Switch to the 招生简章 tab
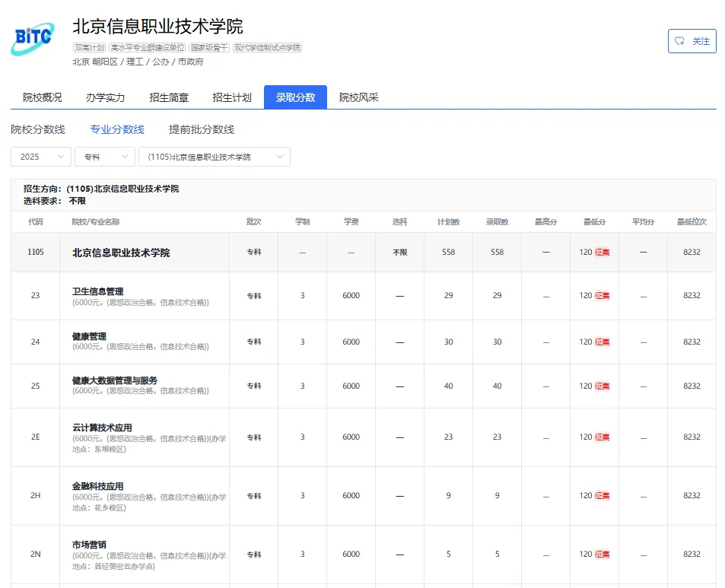This screenshot has height=588, width=725. pyautogui.click(x=169, y=97)
